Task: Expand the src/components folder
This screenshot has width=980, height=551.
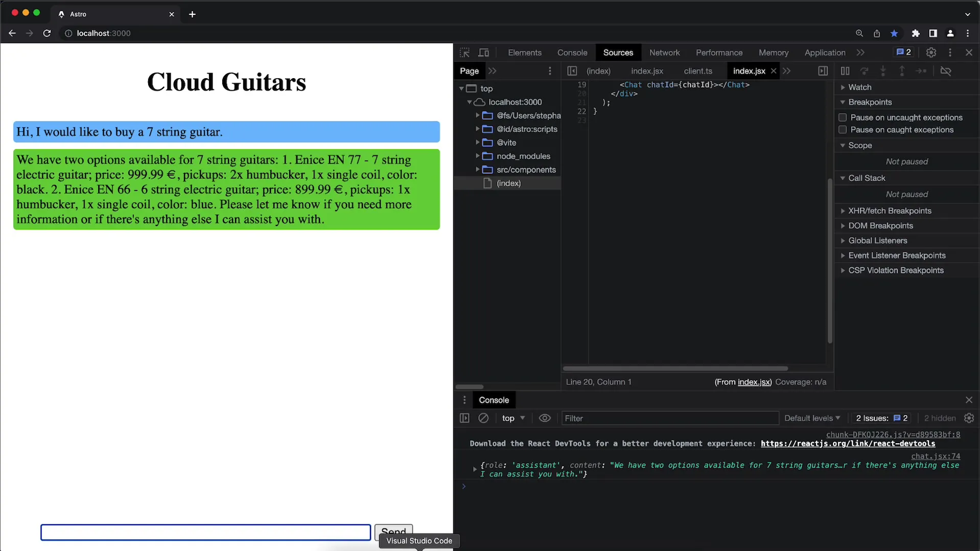Action: point(478,170)
